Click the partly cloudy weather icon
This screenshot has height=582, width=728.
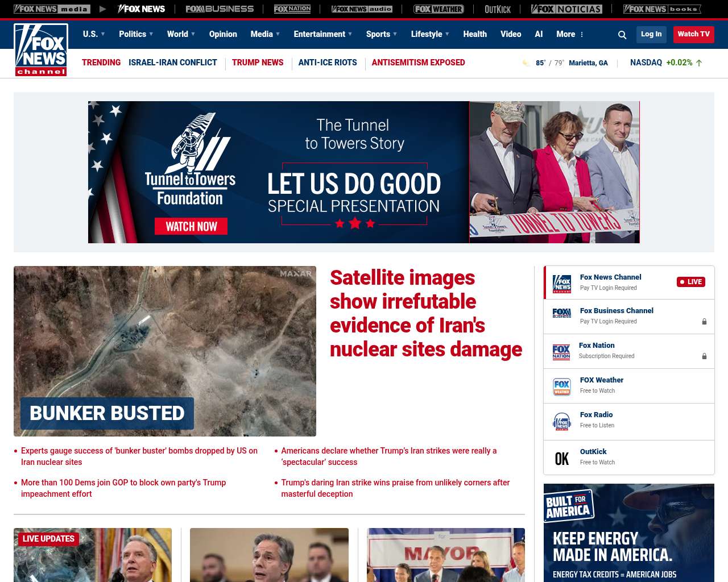coord(526,63)
